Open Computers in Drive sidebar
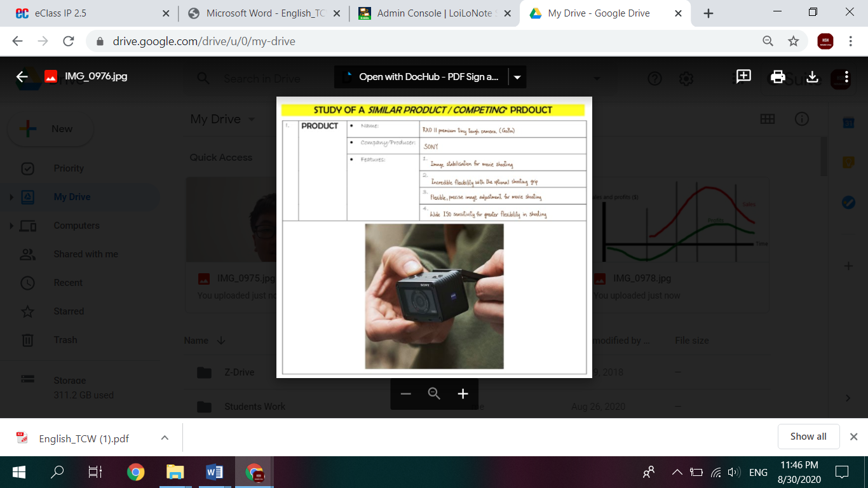The image size is (868, 488). (x=76, y=226)
